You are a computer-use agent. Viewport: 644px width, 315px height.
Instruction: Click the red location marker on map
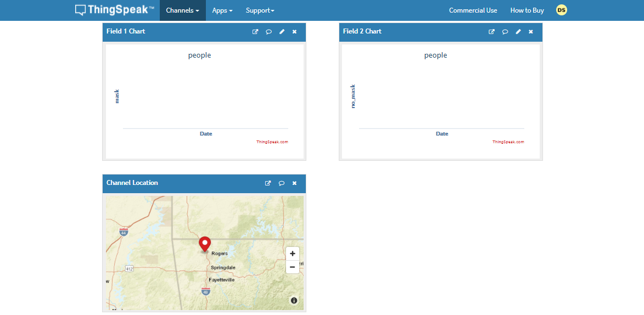pyautogui.click(x=205, y=244)
